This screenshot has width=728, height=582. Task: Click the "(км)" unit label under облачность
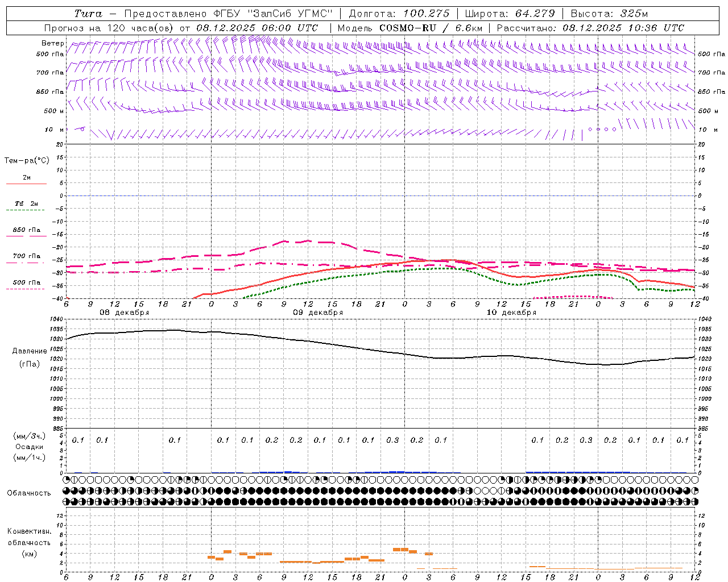(x=30, y=554)
